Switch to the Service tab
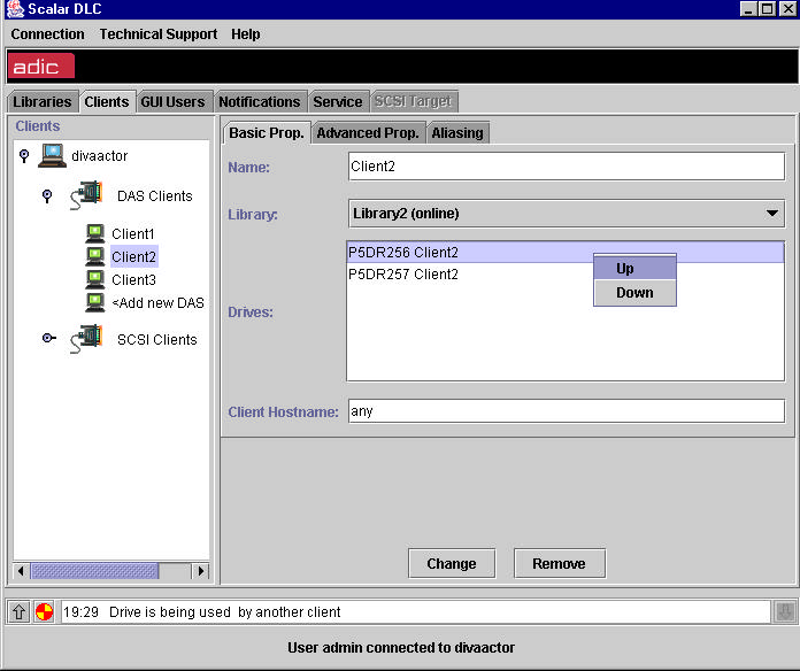This screenshot has width=800, height=671. 337,102
